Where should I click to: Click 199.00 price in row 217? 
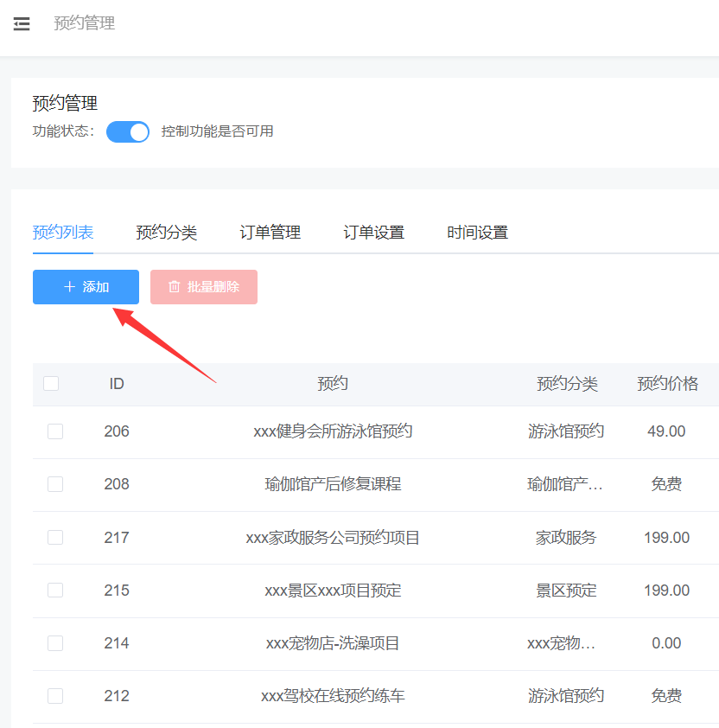(666, 538)
